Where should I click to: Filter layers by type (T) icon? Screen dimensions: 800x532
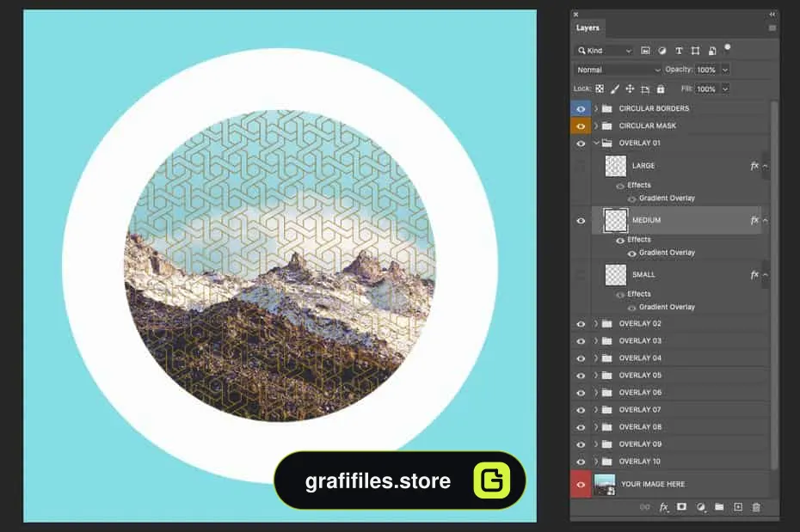[679, 51]
